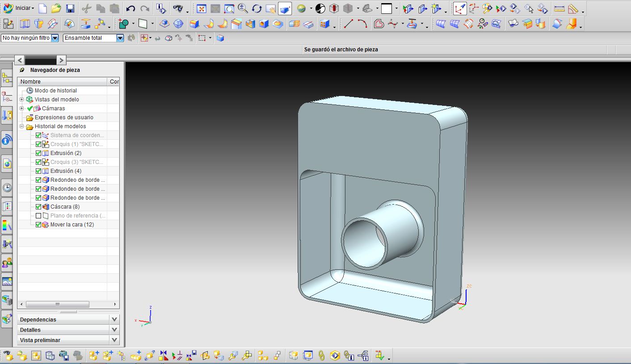Viewport: 631px width, 364px height.
Task: Click the Nombre column header
Action: pos(63,81)
